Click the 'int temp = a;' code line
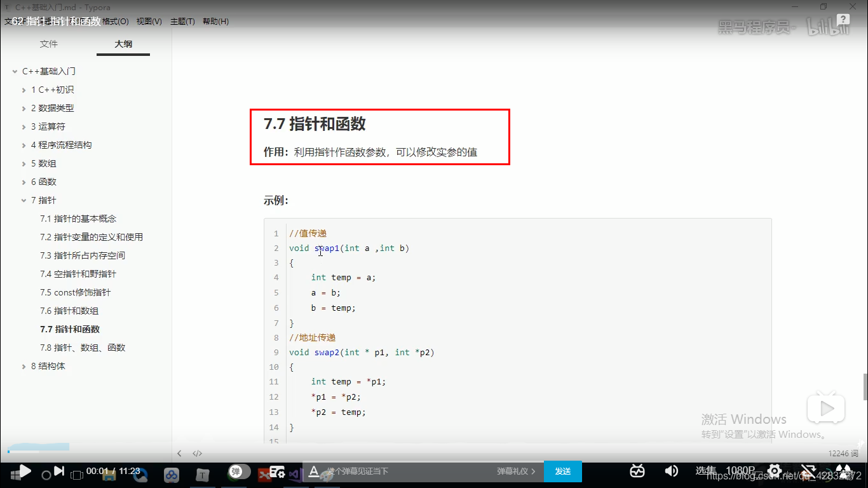This screenshot has height=488, width=868. click(343, 278)
